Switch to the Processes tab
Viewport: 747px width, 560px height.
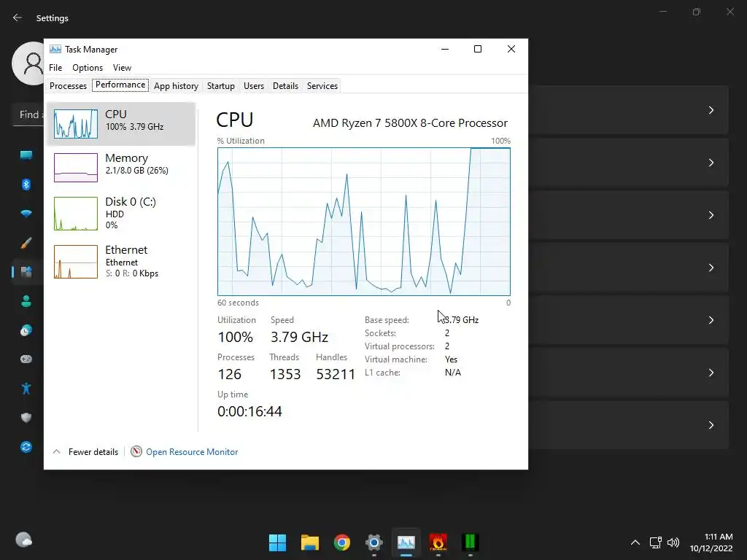[68, 86]
